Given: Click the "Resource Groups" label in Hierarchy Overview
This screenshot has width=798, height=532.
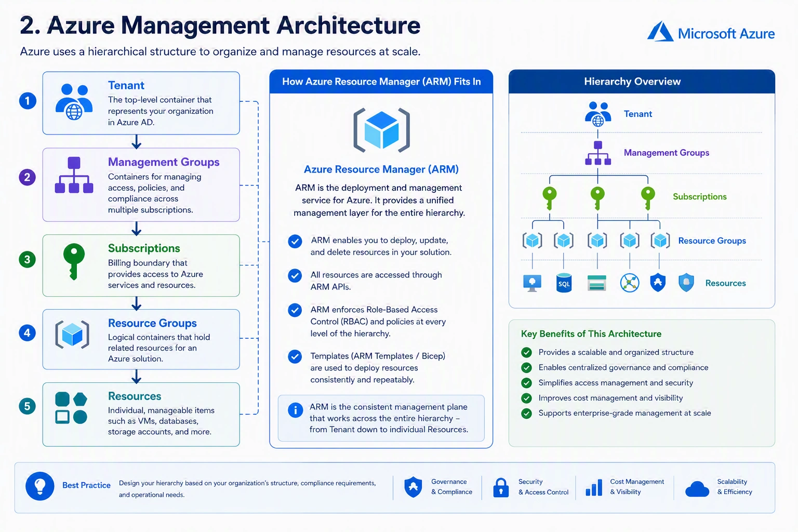Looking at the screenshot, I should coord(712,241).
